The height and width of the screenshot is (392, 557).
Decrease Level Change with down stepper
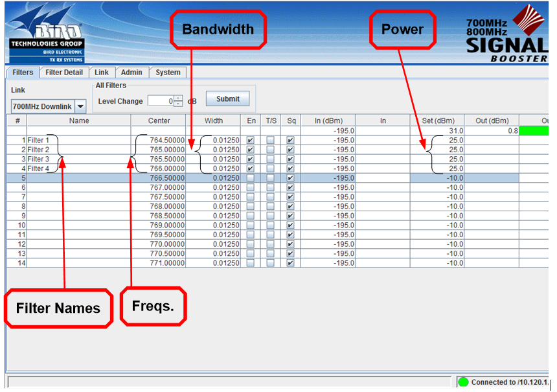point(178,104)
